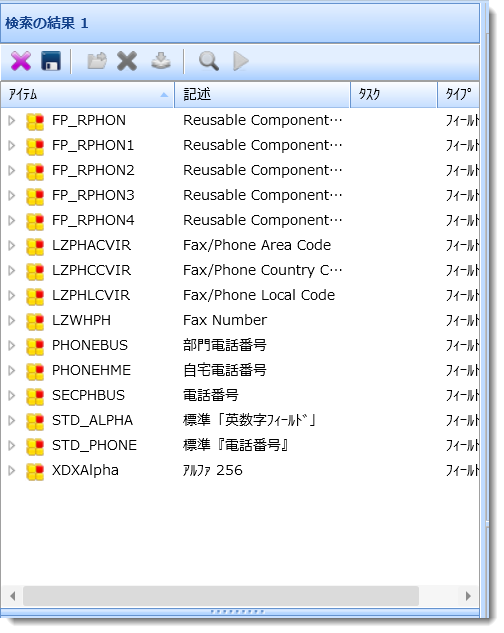Click the gray X delete toolbar icon
Screen dimensions: 504x633
click(x=127, y=61)
